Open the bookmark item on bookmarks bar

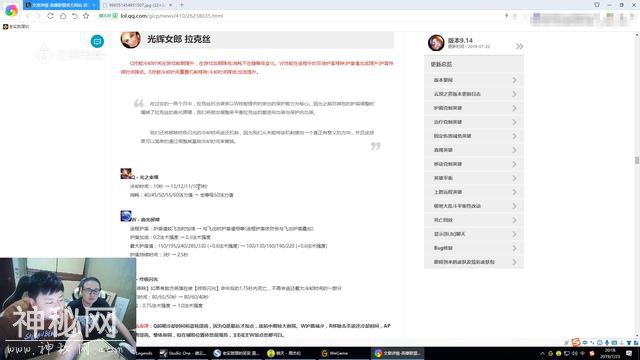pyautogui.click(x=16, y=27)
